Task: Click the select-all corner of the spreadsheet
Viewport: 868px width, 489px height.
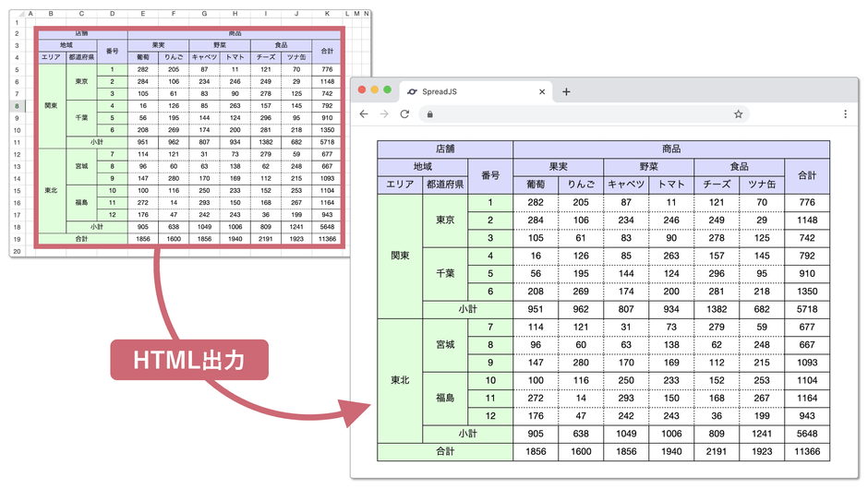Action: click(17, 14)
